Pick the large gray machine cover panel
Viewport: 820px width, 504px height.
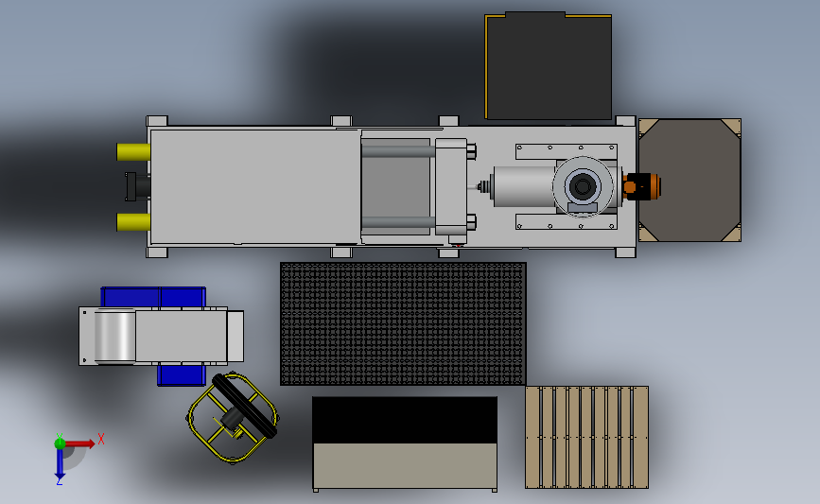click(255, 186)
